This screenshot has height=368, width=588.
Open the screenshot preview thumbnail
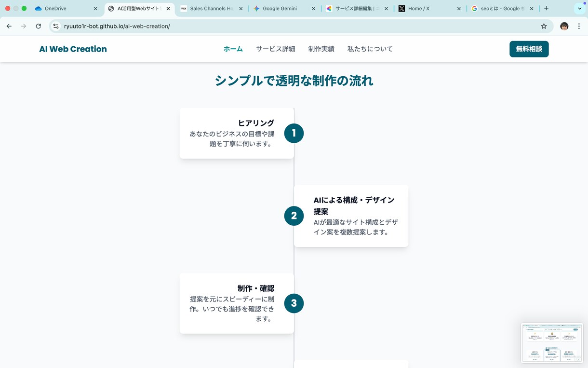[552, 343]
